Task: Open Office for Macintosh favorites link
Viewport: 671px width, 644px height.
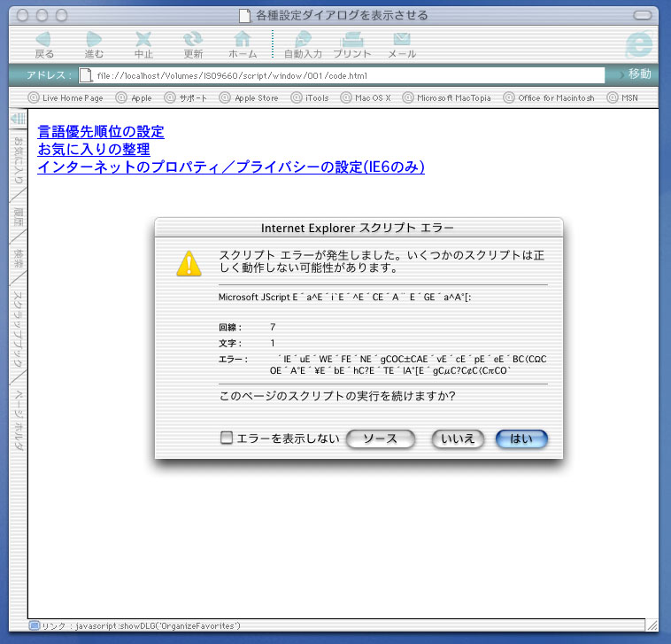Action: (549, 97)
